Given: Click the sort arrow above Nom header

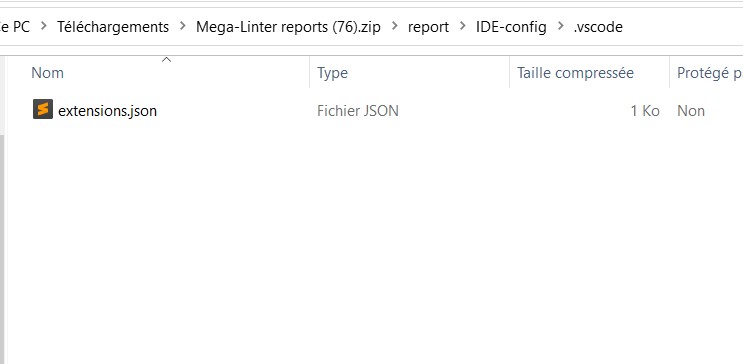Looking at the screenshot, I should (166, 60).
